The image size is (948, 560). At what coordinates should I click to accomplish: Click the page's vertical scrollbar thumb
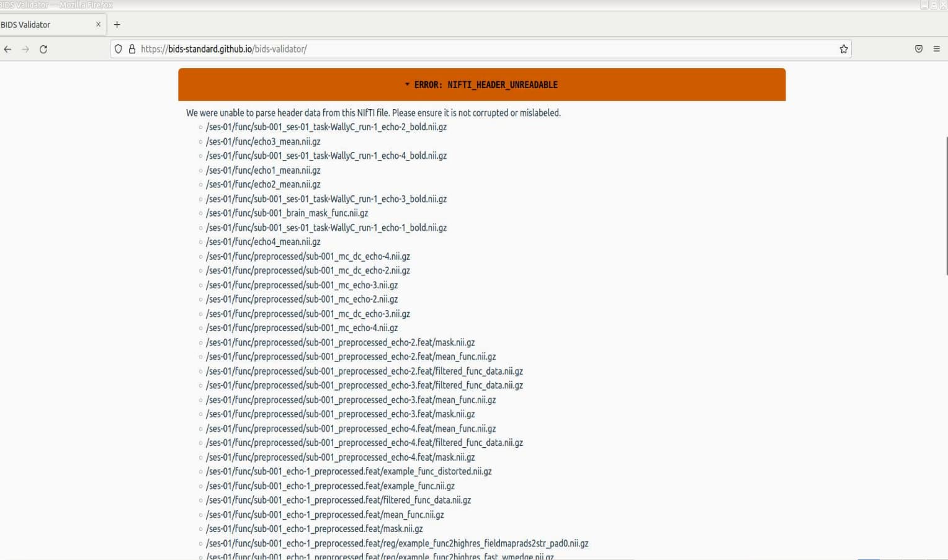(946, 205)
